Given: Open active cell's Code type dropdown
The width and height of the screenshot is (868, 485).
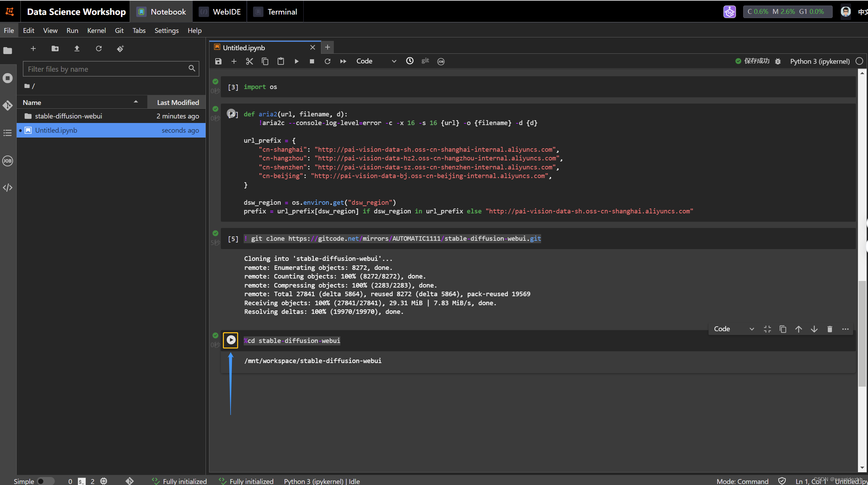Looking at the screenshot, I should (734, 329).
